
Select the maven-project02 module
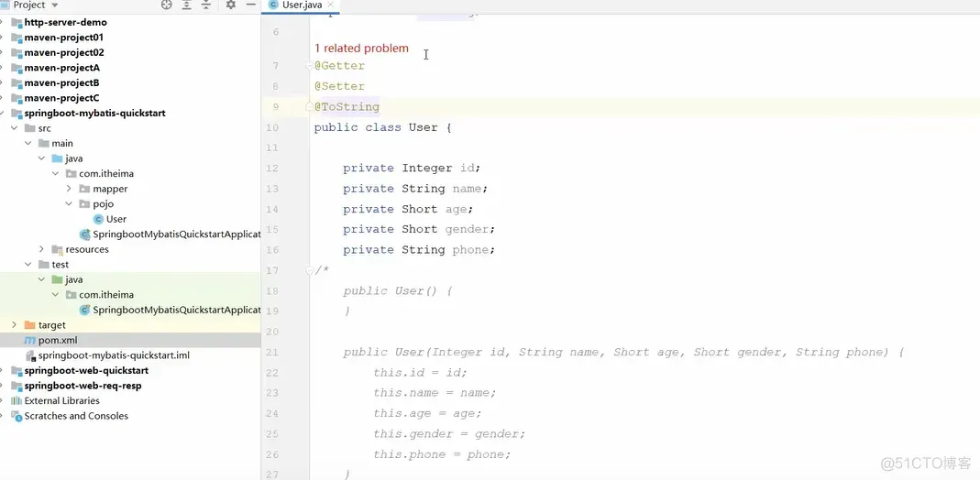coord(64,52)
